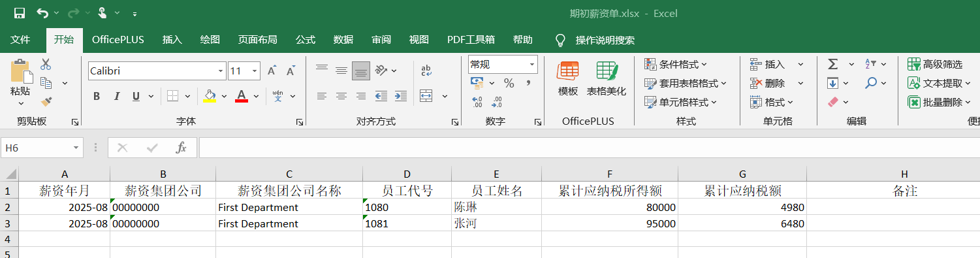Toggle align text right

[x=361, y=96]
